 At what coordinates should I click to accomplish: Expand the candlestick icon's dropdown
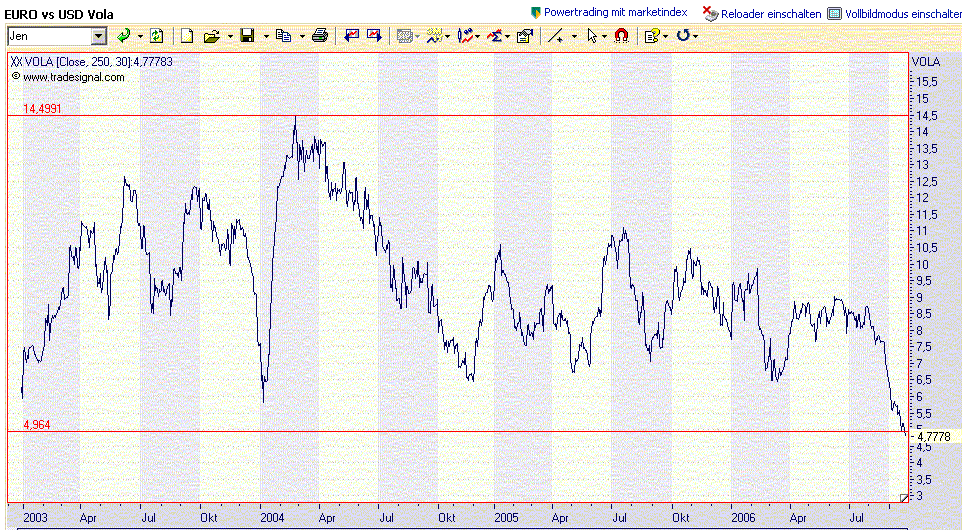click(478, 37)
